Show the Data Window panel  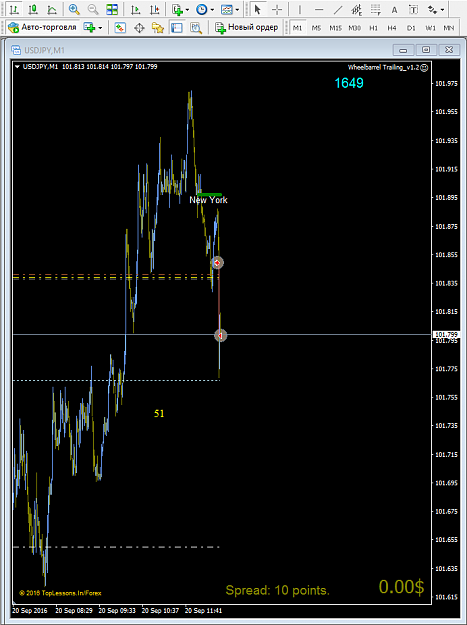click(x=139, y=28)
